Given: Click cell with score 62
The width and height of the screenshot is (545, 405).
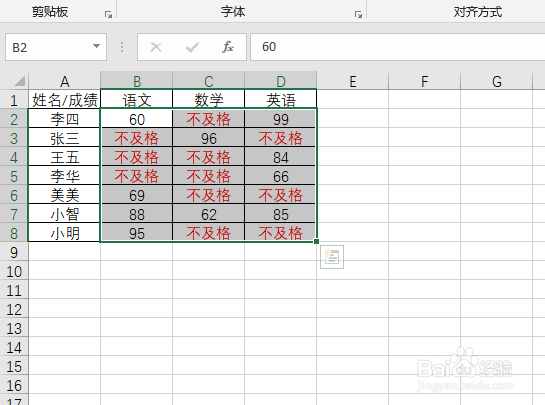Looking at the screenshot, I should (x=209, y=214).
